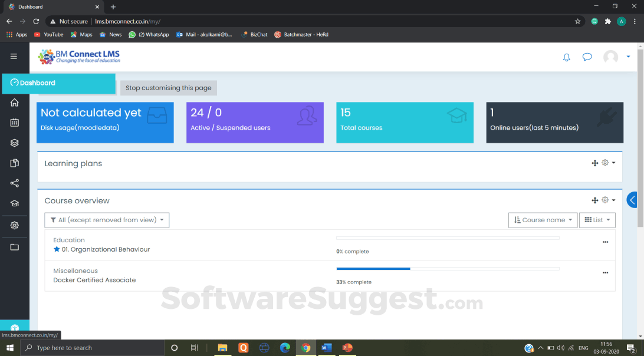Open the calendar from the sidebar
644x356 pixels.
pos(14,122)
